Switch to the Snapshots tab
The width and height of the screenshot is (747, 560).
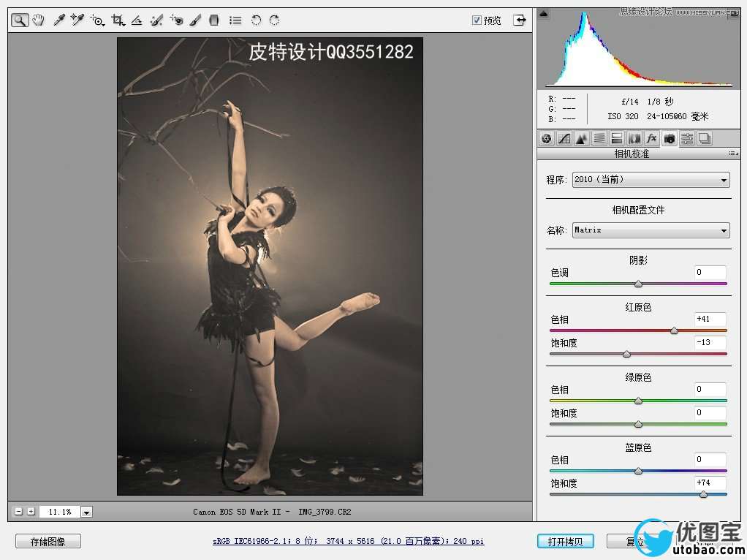[705, 139]
